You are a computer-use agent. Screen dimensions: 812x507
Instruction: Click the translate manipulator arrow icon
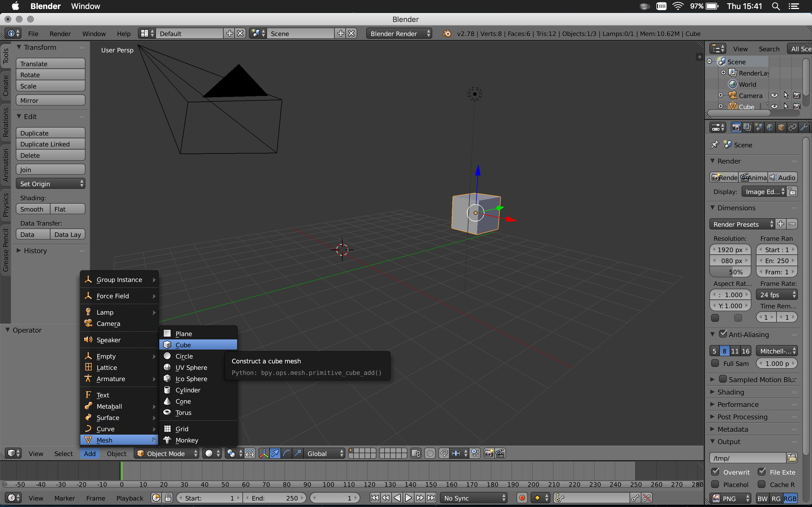pos(275,453)
